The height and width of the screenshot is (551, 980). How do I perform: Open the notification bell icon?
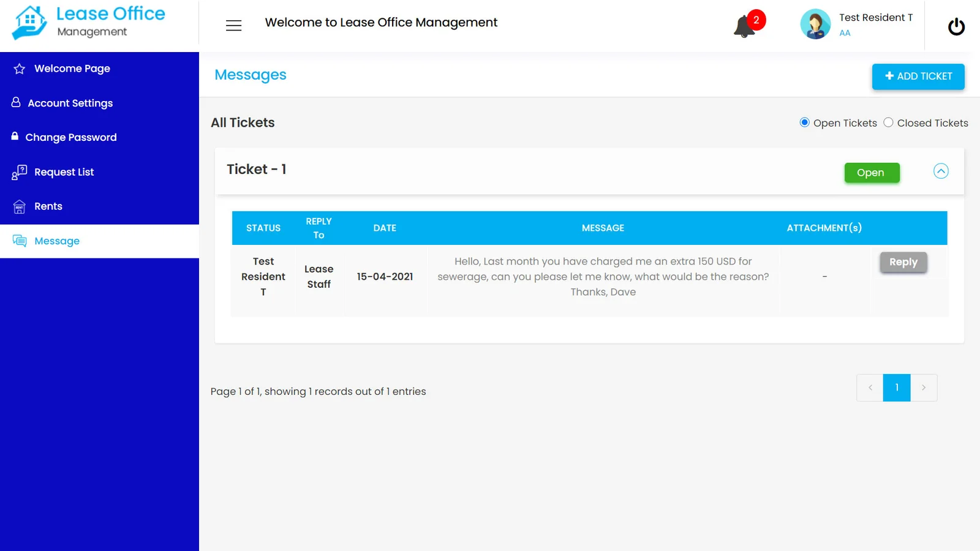(x=744, y=27)
